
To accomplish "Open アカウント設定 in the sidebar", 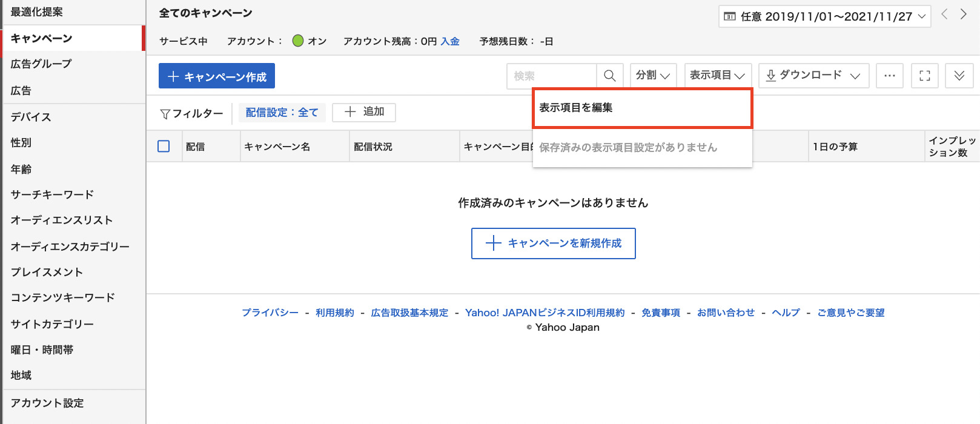I will pyautogui.click(x=47, y=403).
